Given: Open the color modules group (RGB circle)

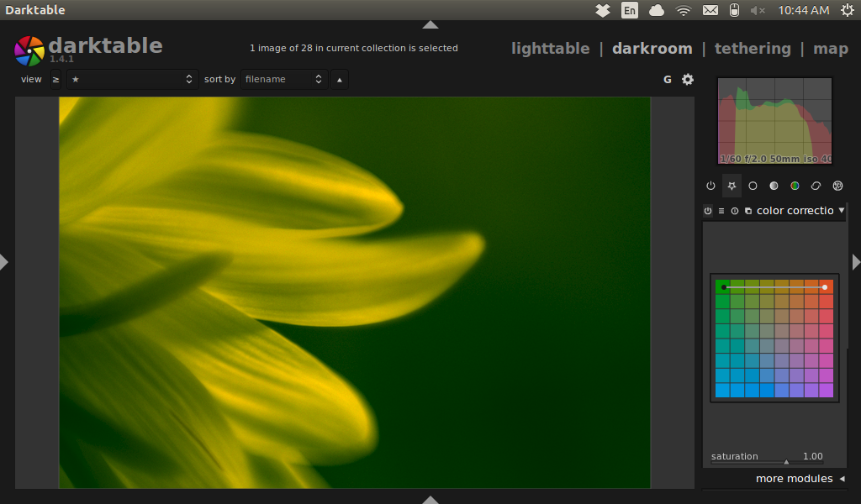Looking at the screenshot, I should tap(795, 186).
